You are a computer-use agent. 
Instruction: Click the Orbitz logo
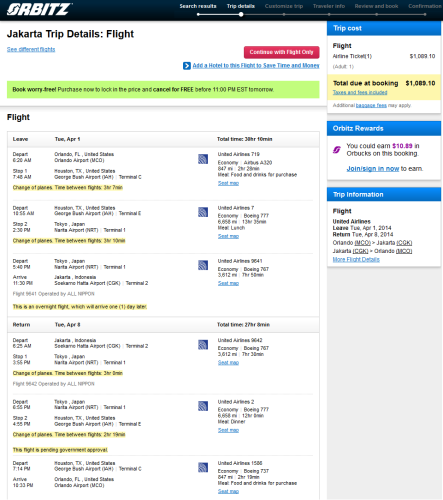[x=39, y=9]
